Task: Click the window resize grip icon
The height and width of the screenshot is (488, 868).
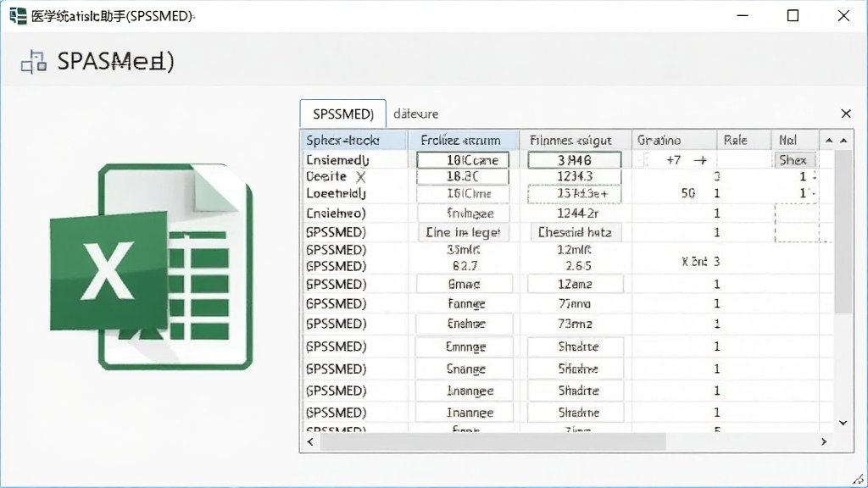Action: coord(859,480)
